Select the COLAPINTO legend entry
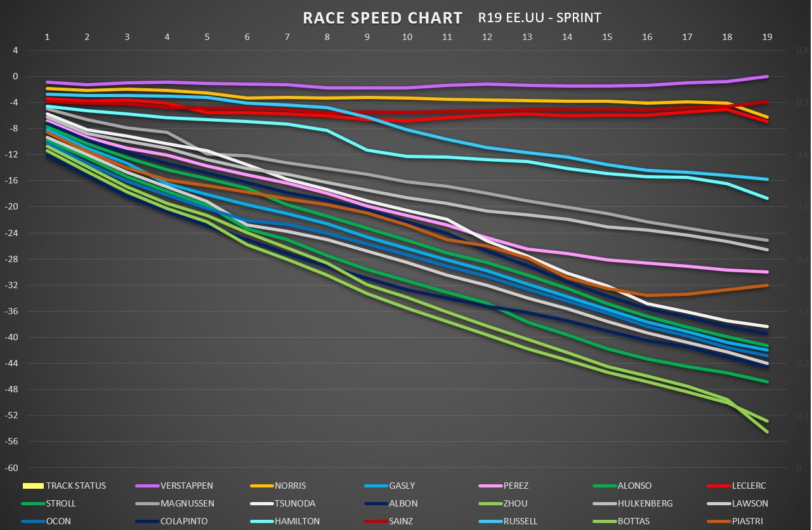 (x=171, y=521)
